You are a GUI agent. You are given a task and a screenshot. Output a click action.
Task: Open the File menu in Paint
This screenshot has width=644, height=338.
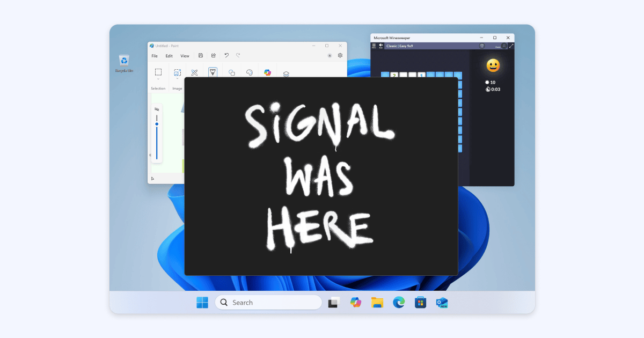point(155,56)
